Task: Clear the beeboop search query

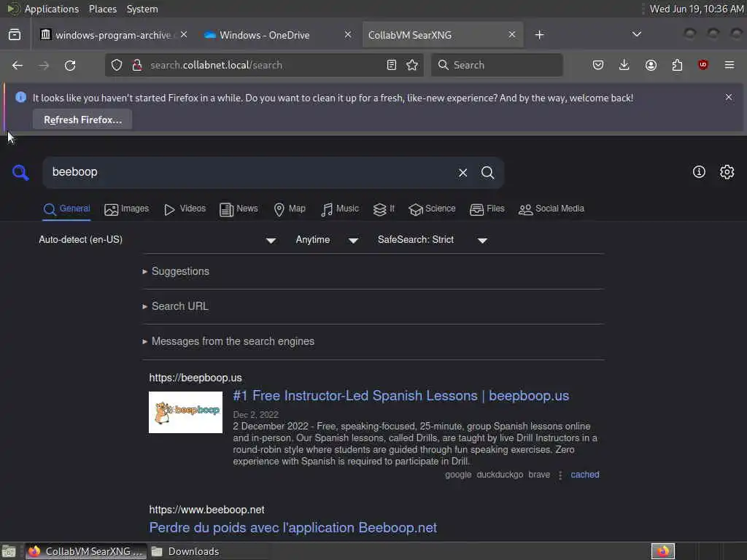Action: pos(462,172)
